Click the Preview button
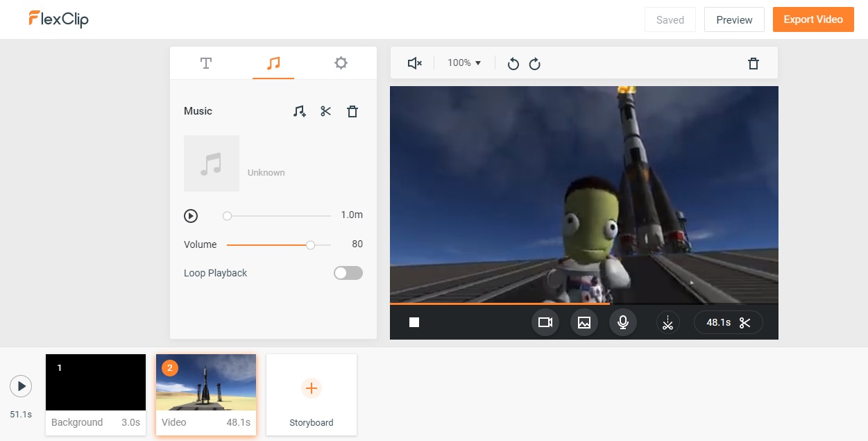The image size is (868, 441). pos(734,19)
